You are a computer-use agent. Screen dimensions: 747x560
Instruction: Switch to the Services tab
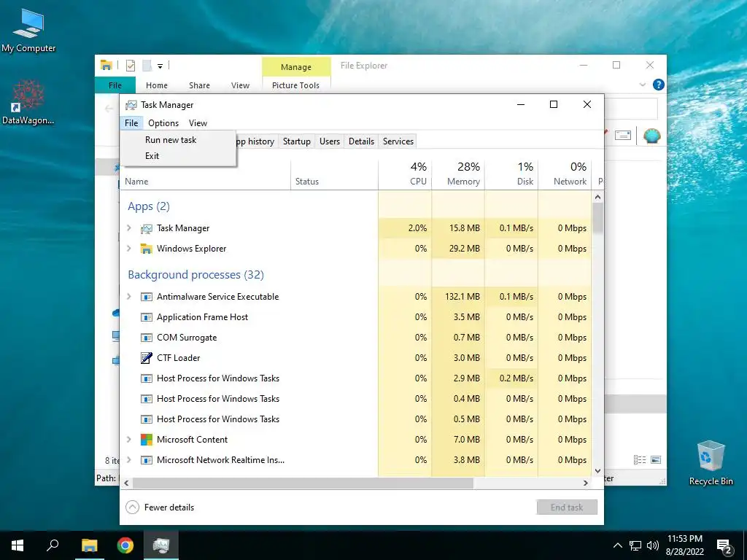point(398,141)
